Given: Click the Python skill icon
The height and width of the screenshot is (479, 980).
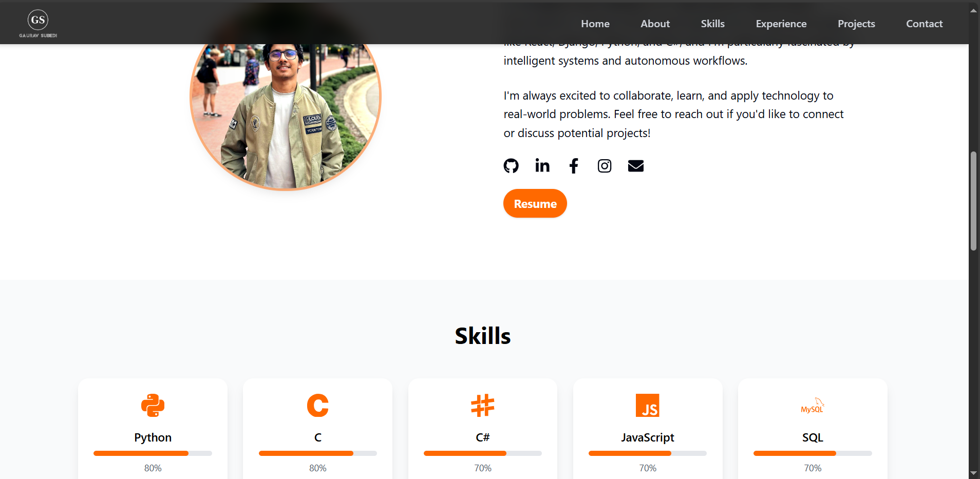Looking at the screenshot, I should (x=153, y=406).
